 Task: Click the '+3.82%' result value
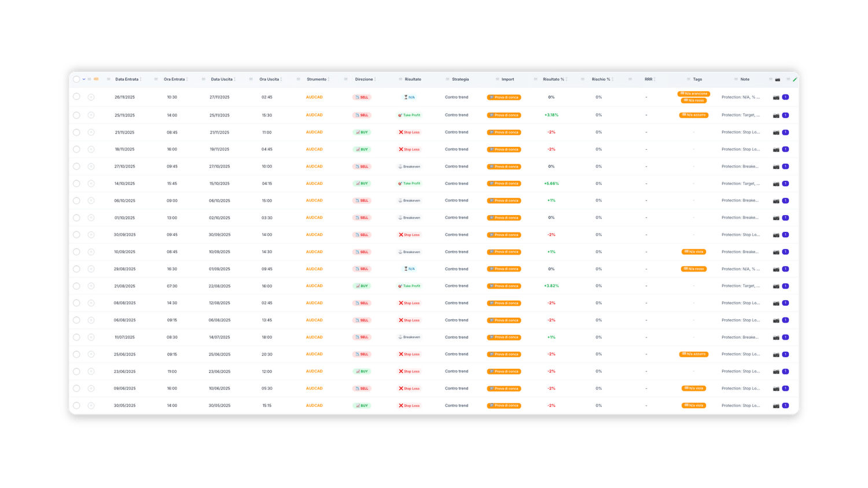click(551, 286)
